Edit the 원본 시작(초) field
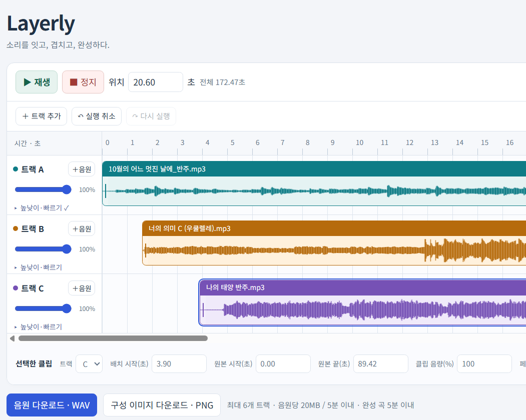526x420 pixels. [x=283, y=364]
